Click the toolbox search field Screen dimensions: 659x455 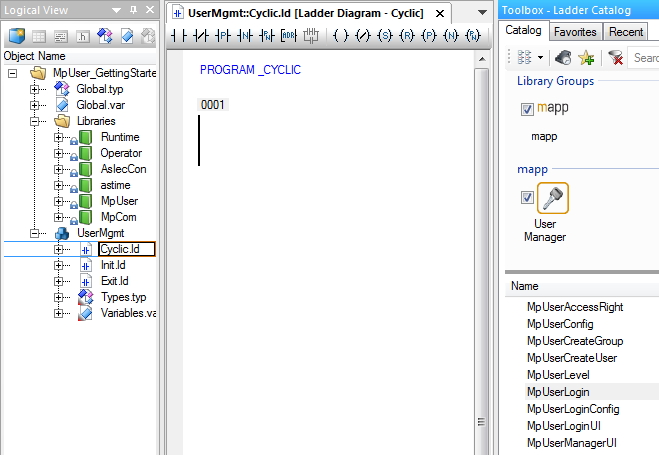point(645,58)
